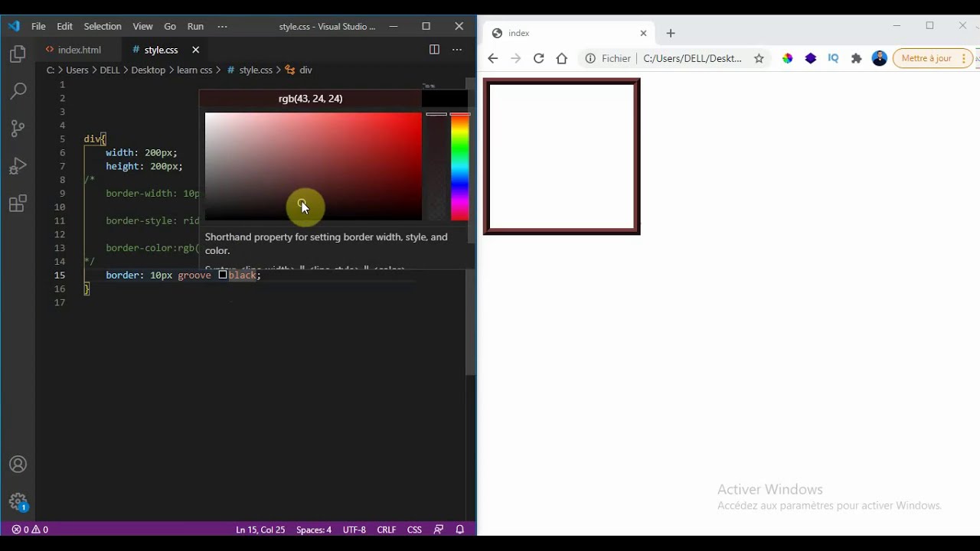Open notifications bell in status bar

click(460, 530)
